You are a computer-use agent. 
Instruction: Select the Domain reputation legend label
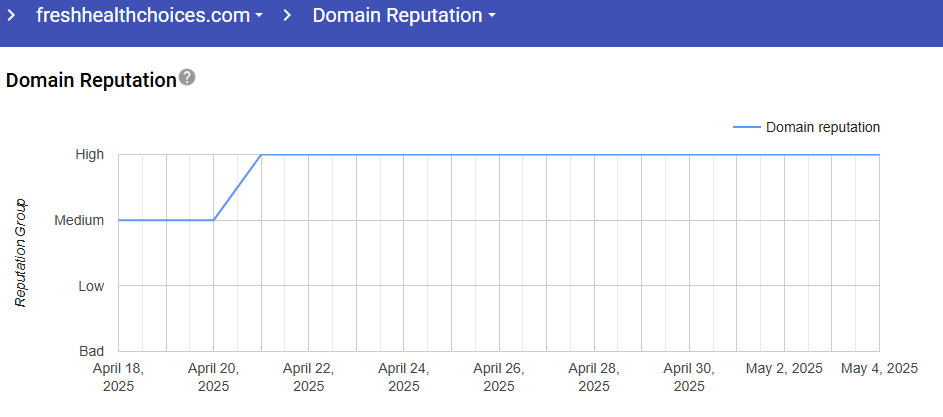click(822, 127)
